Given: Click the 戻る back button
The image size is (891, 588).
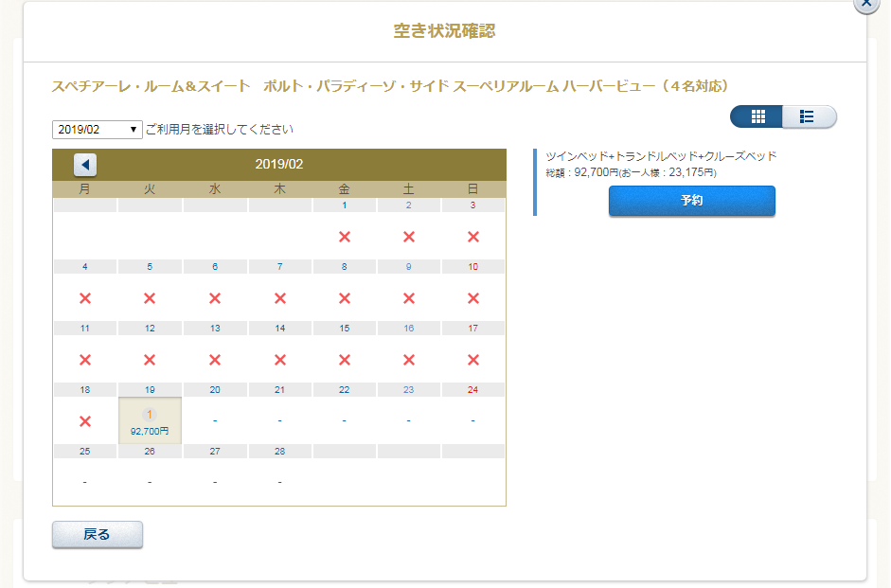Looking at the screenshot, I should pyautogui.click(x=98, y=535).
